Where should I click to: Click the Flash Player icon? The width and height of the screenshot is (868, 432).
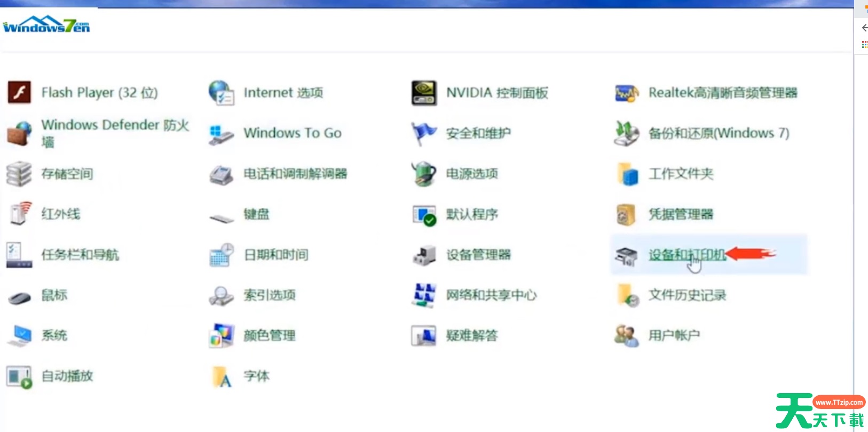coord(20,93)
